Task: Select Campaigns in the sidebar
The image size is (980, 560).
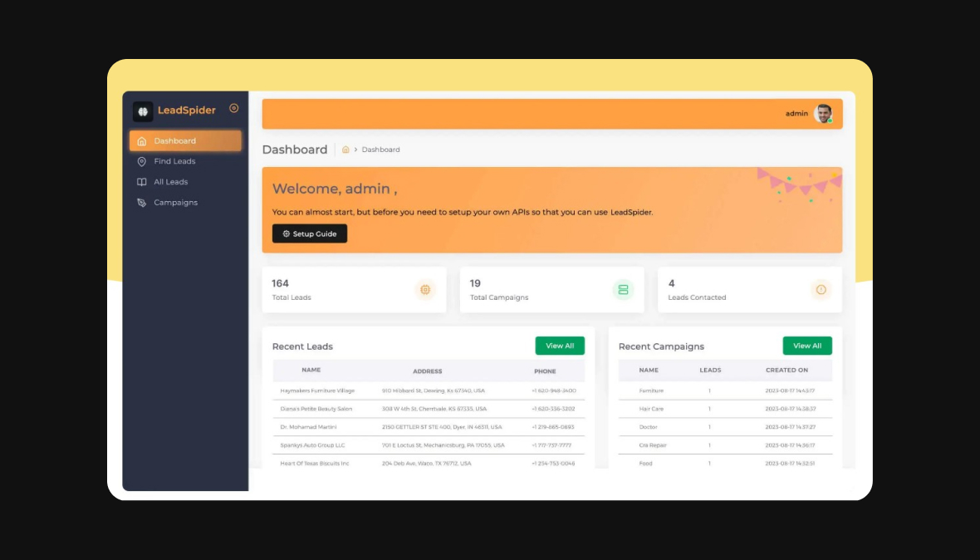Action: pyautogui.click(x=175, y=203)
